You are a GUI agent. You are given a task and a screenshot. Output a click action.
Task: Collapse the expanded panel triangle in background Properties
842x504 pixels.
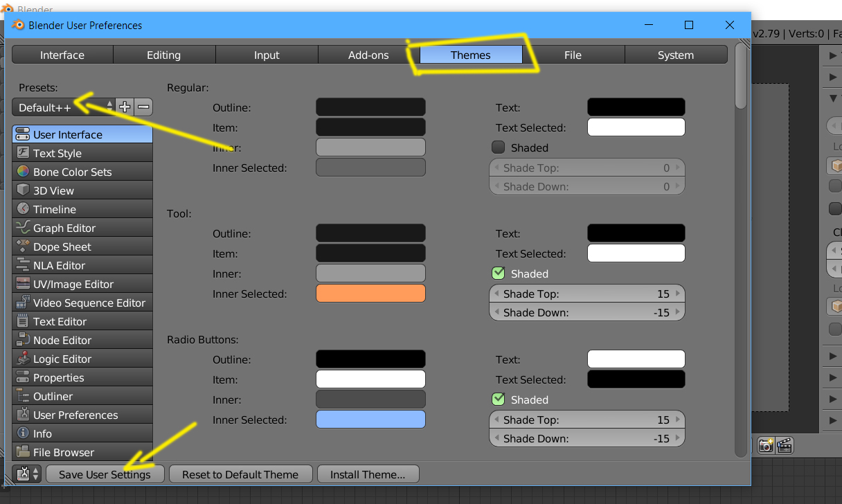click(832, 98)
